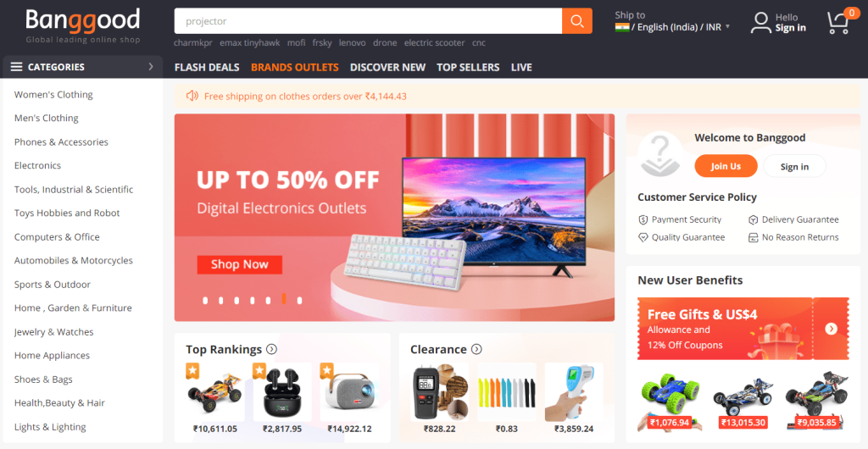
Task: Click the Payment Security shield icon
Action: [643, 219]
